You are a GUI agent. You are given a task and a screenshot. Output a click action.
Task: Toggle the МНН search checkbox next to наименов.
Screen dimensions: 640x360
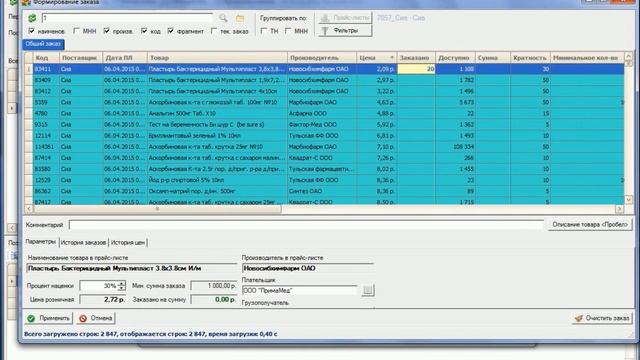point(76,31)
